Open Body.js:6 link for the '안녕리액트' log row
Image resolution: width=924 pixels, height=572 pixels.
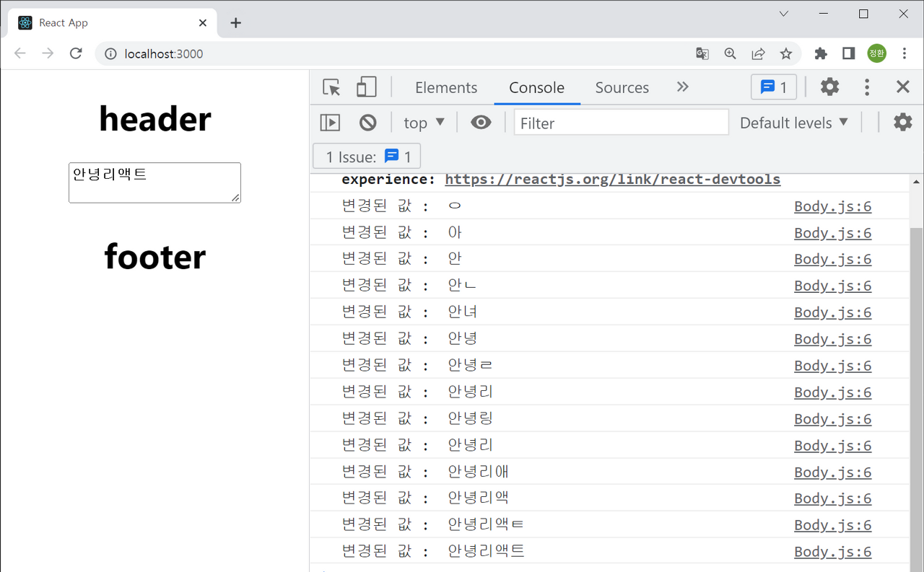[833, 552]
